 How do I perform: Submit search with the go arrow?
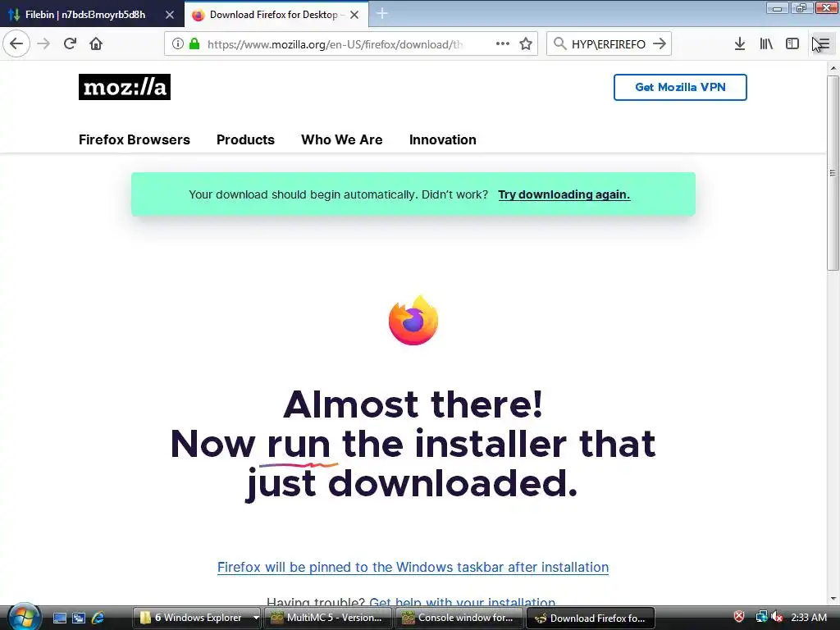pos(660,43)
